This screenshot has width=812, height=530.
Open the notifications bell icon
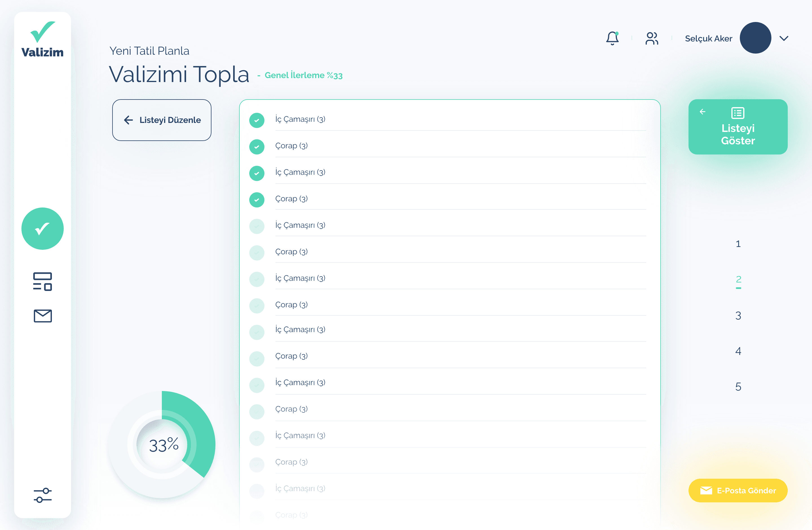(612, 38)
